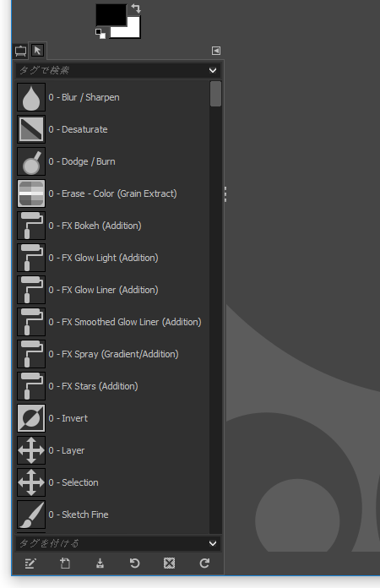
Task: Switch to the tool presets pointer tab
Action: [37, 50]
